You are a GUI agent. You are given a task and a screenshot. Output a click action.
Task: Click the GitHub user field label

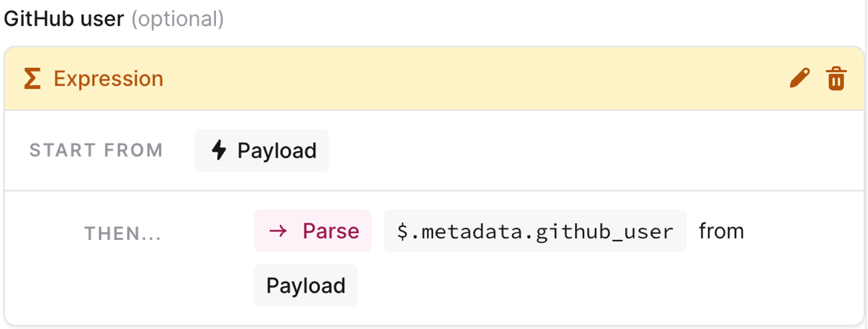(x=64, y=19)
